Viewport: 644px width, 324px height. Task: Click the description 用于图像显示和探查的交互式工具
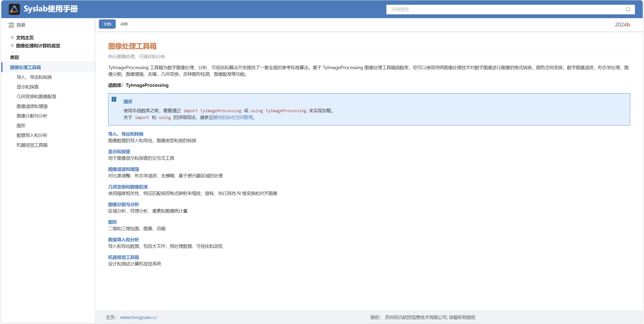[x=141, y=158]
